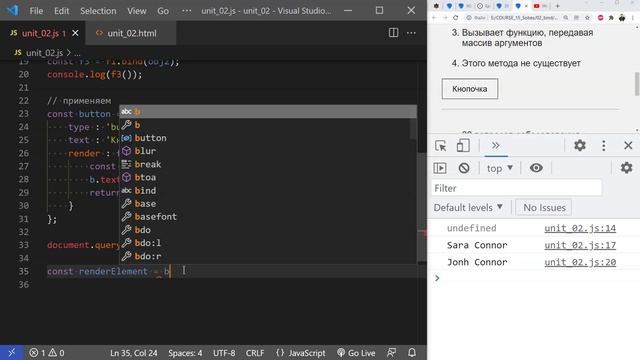Go back in the browser
Image resolution: width=640 pixels, height=360 pixels.
[x=434, y=18]
